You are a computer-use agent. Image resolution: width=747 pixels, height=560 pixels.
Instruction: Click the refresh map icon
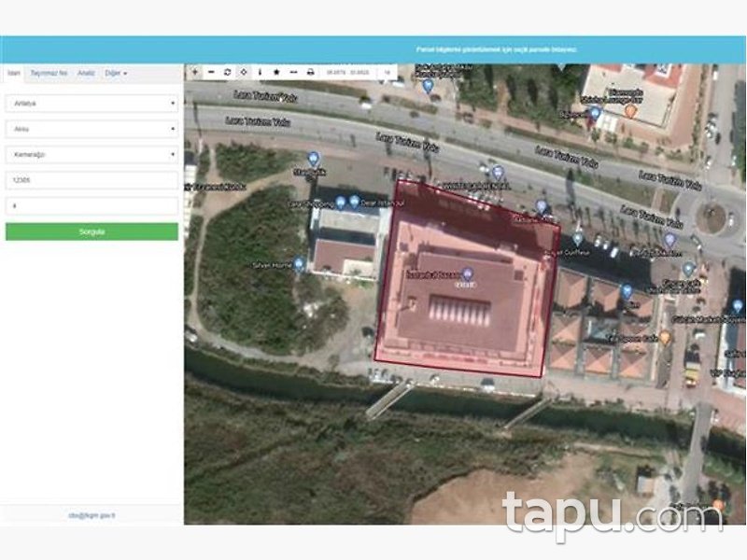[227, 72]
